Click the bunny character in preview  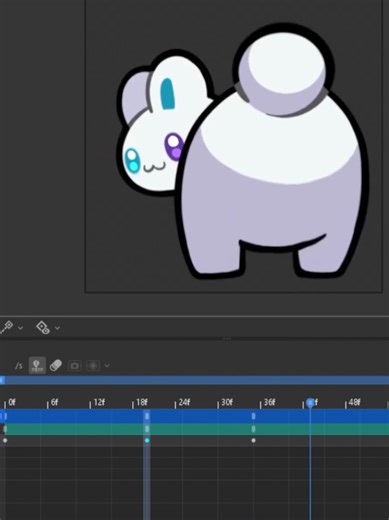[x=243, y=152]
